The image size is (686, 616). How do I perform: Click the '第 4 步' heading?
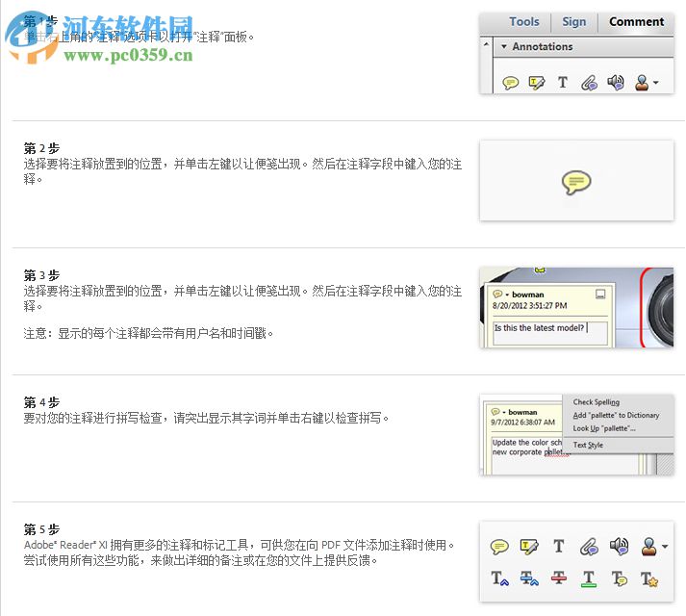[41, 402]
